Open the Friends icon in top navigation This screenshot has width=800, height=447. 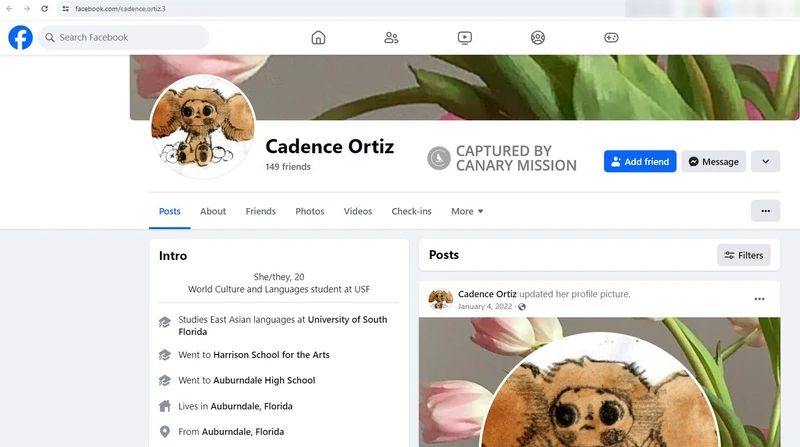coord(391,38)
